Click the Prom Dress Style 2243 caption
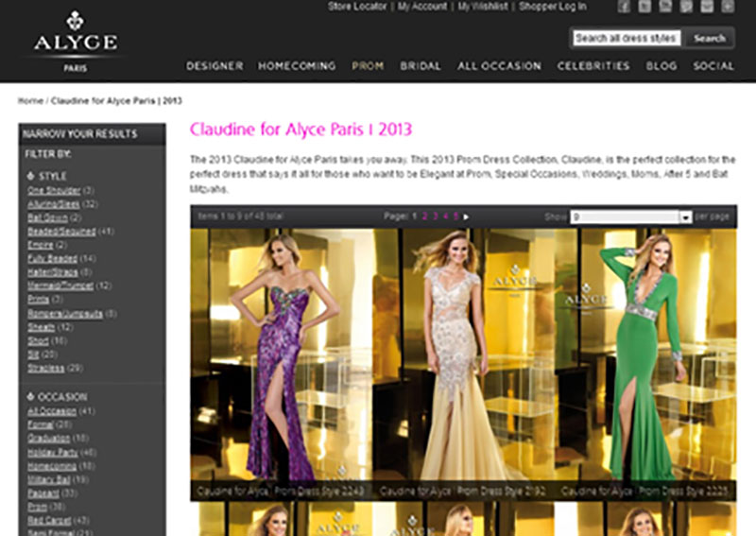This screenshot has width=756, height=536. tap(281, 492)
